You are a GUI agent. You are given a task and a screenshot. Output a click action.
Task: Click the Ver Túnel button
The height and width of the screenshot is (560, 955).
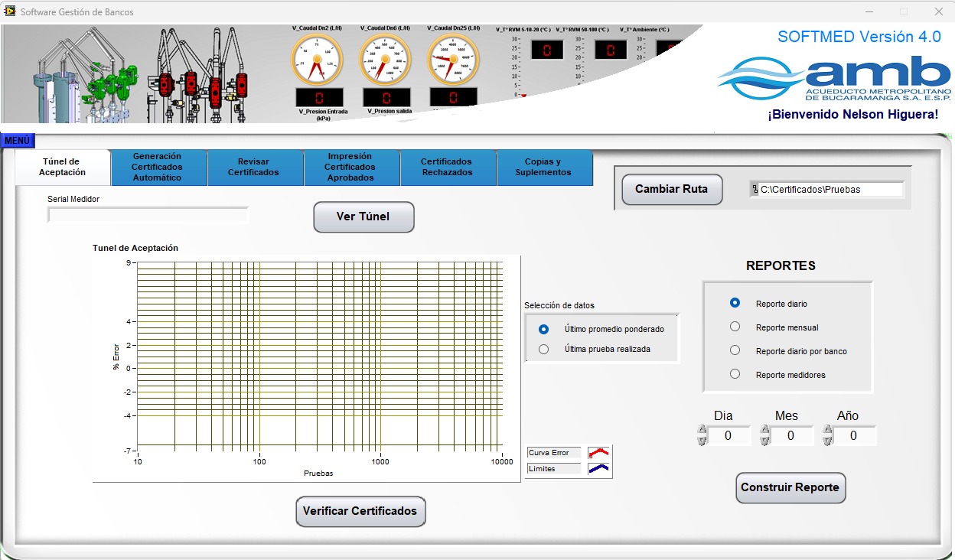(363, 217)
